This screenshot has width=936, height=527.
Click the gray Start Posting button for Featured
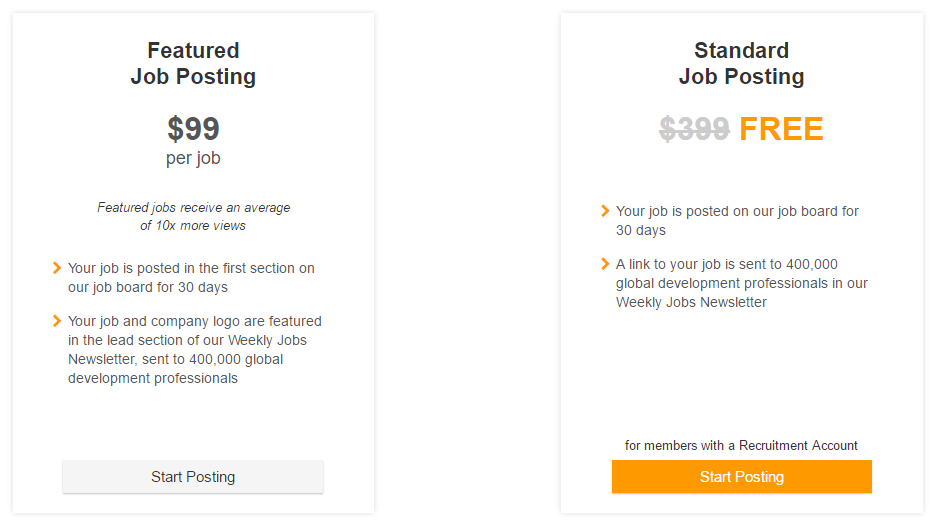(193, 476)
